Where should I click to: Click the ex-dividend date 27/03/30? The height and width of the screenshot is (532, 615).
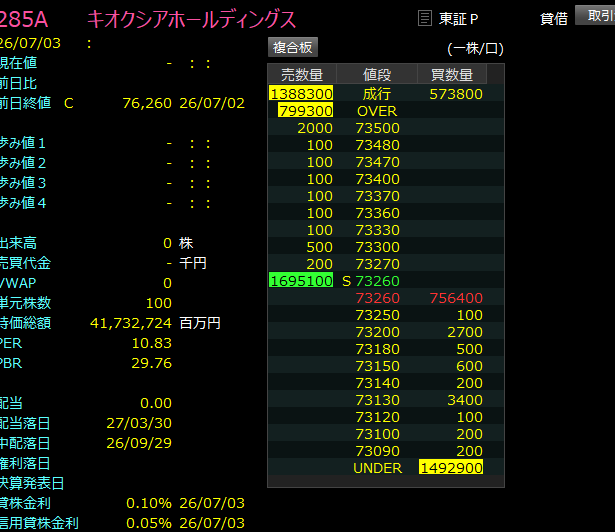coord(139,423)
